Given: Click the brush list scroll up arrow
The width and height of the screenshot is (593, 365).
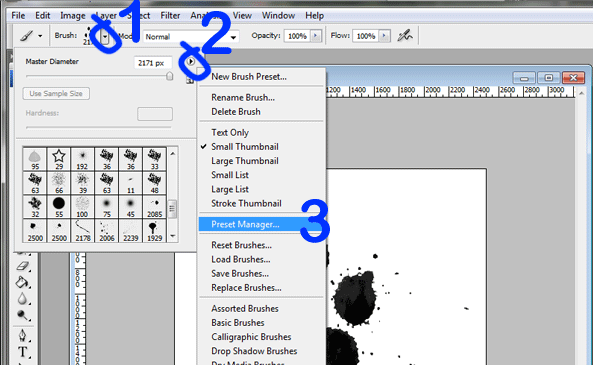Looking at the screenshot, I should coord(172,154).
